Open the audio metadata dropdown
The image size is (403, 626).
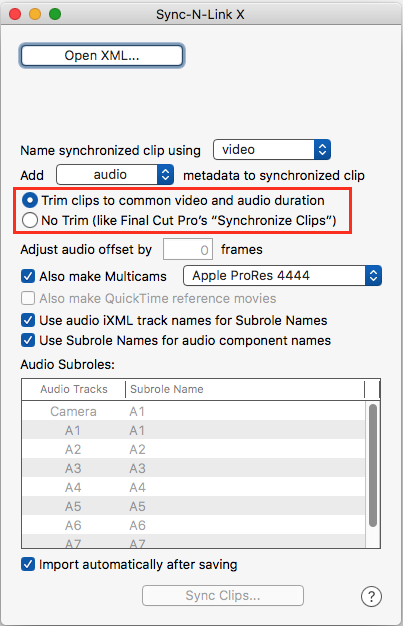115,174
